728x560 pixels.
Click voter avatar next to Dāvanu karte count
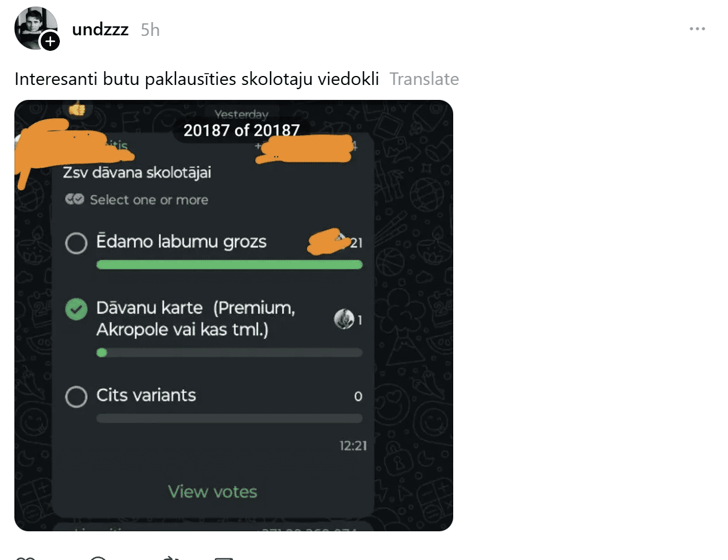(x=344, y=320)
